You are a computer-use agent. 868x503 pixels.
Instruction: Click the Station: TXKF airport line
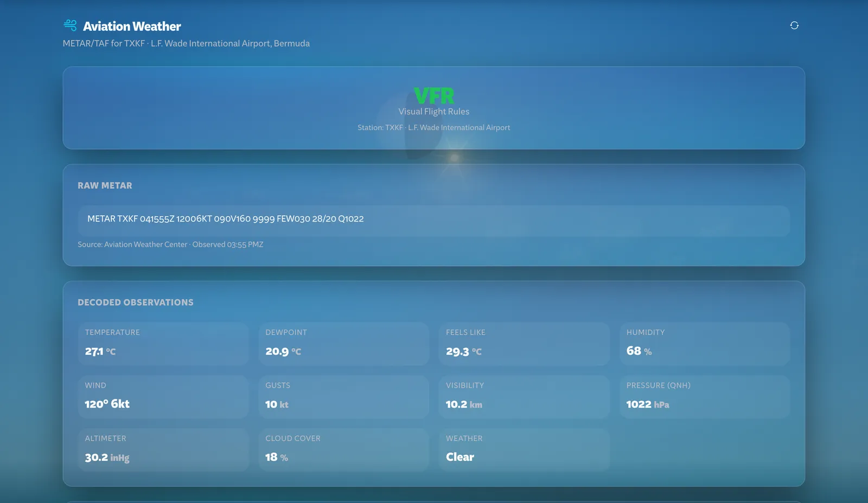[434, 127]
